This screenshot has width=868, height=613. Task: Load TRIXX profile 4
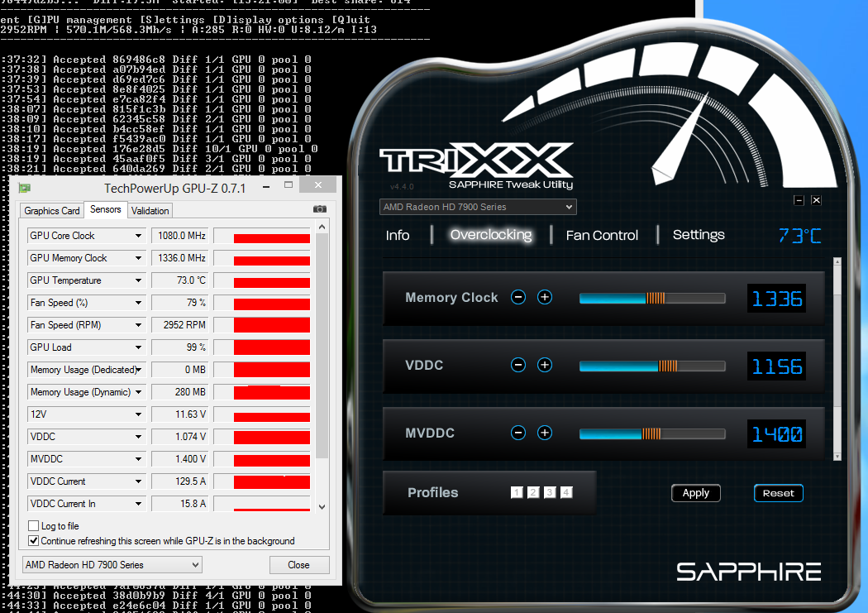(566, 492)
